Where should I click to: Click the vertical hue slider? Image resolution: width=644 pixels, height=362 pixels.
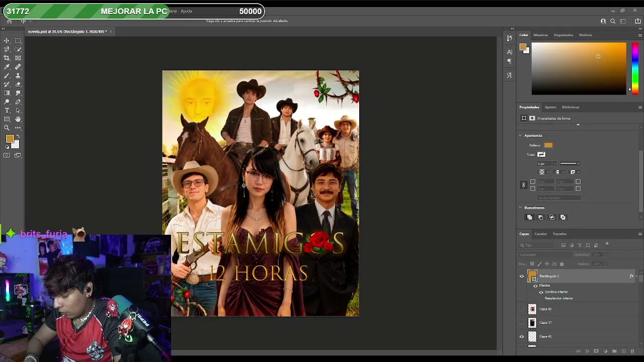[x=635, y=68]
